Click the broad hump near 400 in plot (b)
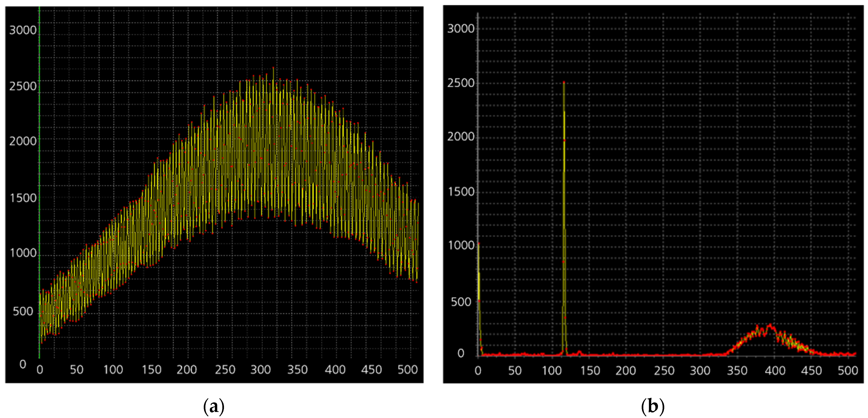Image resolution: width=868 pixels, height=418 pixels. [x=770, y=326]
